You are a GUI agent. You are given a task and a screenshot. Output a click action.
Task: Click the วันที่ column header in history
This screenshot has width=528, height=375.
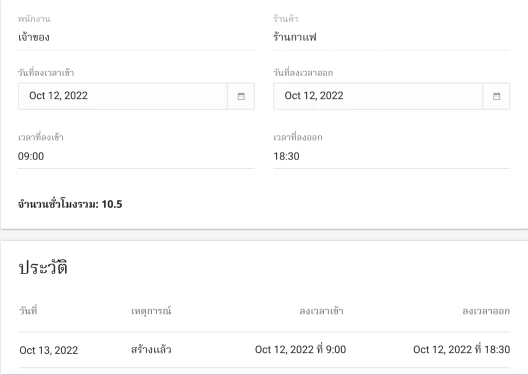point(28,311)
